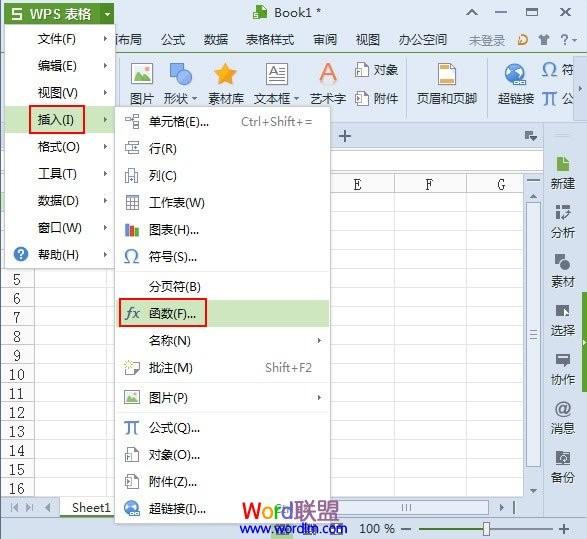Viewport: 587px width, 539px height.
Task: Choose Hyperlink (I)... in the Insert submenu
Action: (x=223, y=508)
